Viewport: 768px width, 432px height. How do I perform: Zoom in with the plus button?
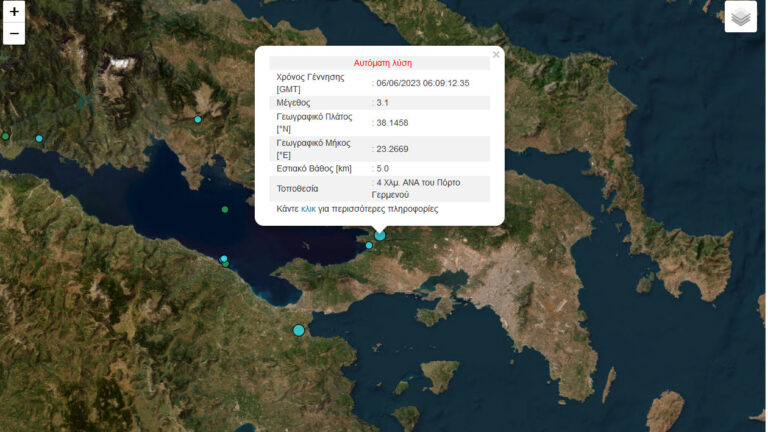(x=14, y=12)
